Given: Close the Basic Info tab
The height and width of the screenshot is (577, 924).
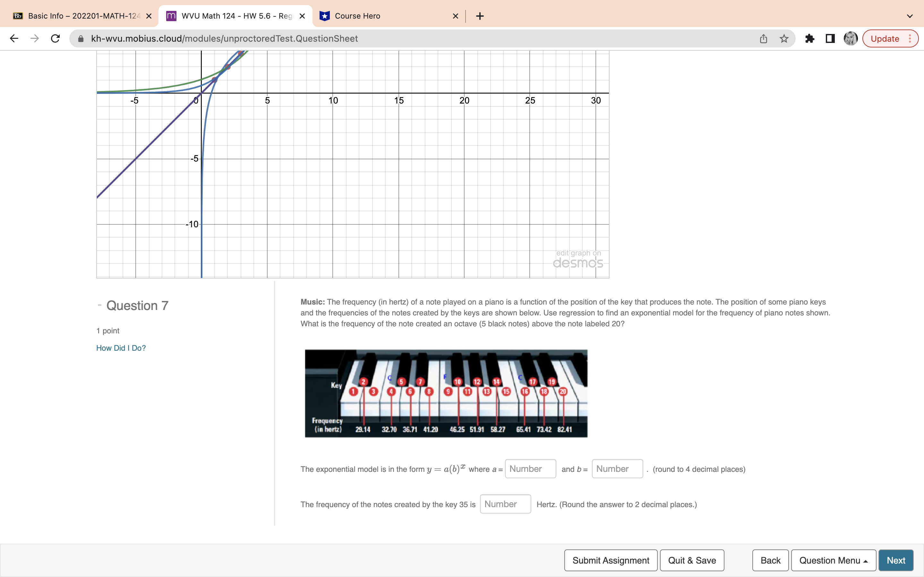Looking at the screenshot, I should click(x=149, y=16).
